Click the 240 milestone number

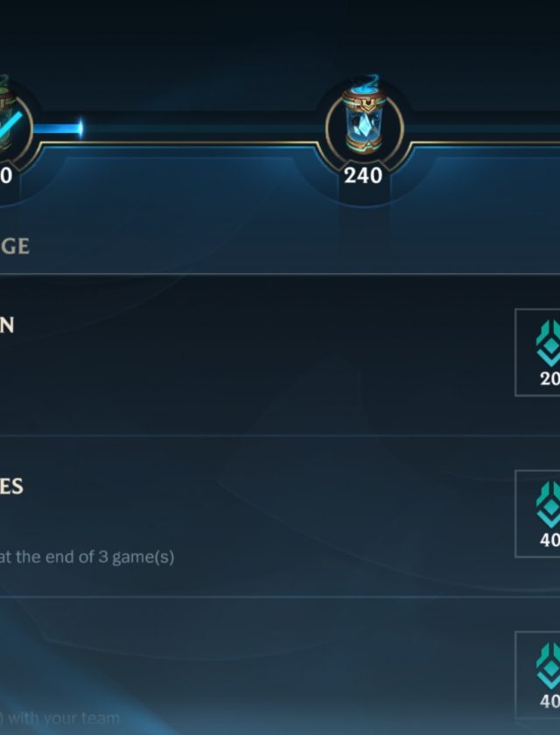(363, 176)
